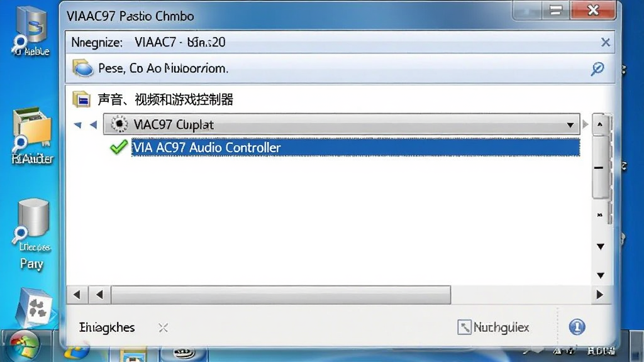The image size is (644, 362).
Task: Open the puzzle-piece desktop icon above the Start button
Action: pos(34,308)
